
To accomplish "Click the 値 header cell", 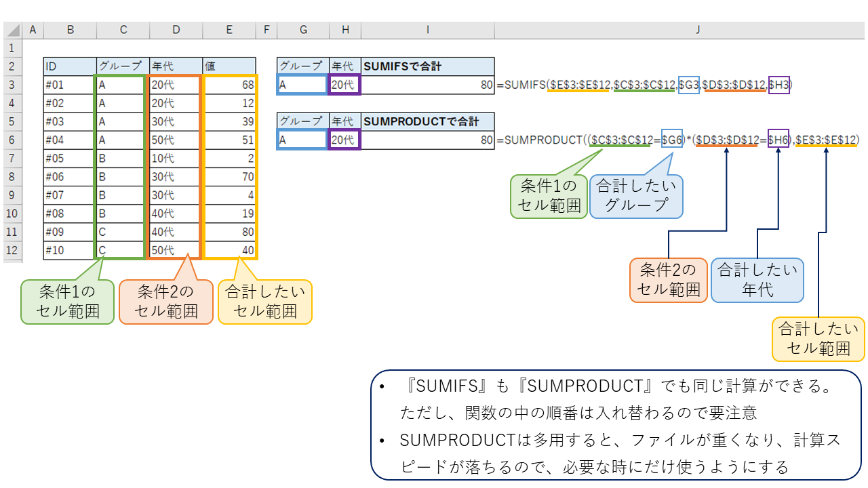I will click(x=229, y=66).
